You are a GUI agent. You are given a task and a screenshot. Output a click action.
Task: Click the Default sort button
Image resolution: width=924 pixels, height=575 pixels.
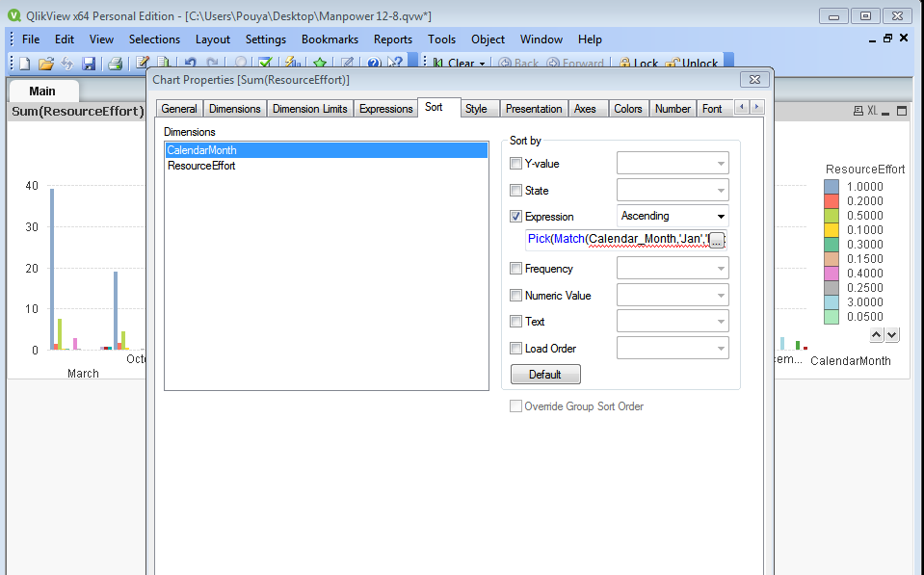545,375
